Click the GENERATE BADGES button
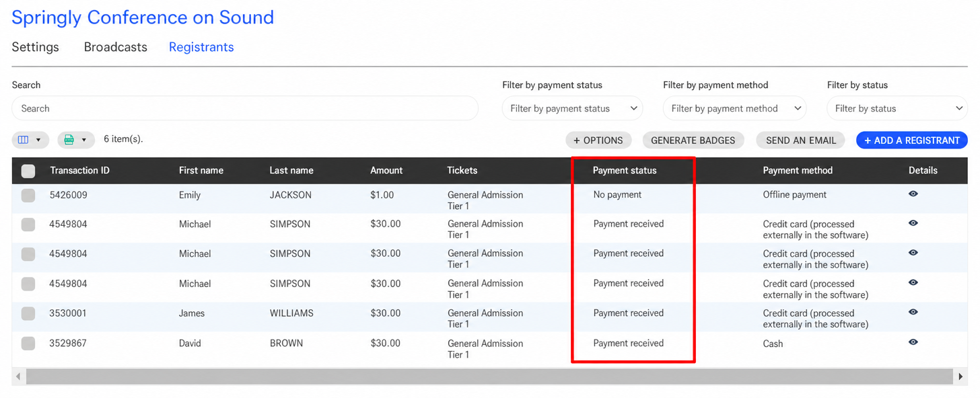The height and width of the screenshot is (398, 980). click(693, 140)
